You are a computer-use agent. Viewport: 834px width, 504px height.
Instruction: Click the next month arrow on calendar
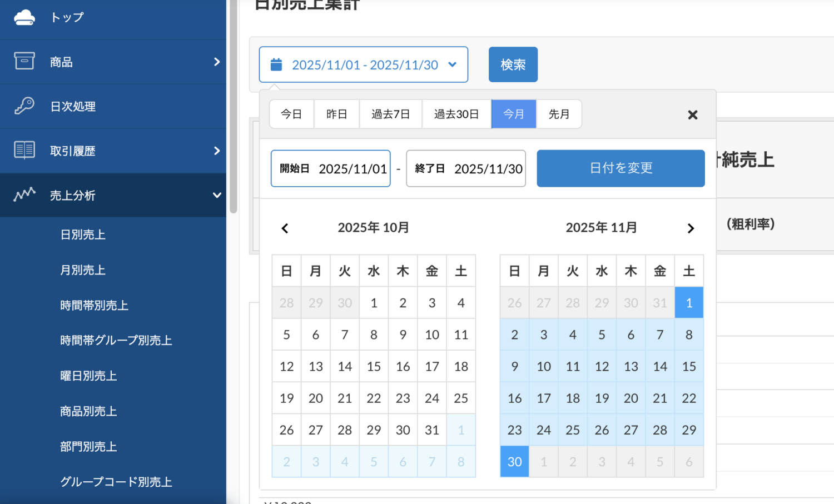[691, 228]
